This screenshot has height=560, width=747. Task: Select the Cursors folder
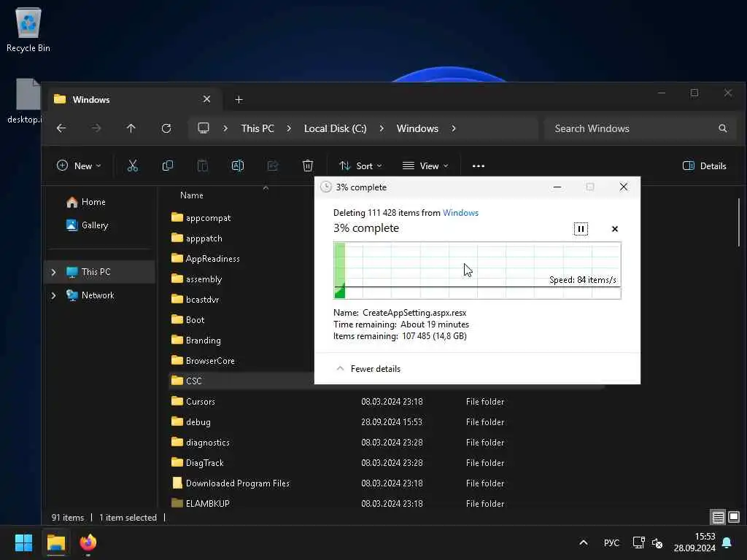click(x=193, y=402)
